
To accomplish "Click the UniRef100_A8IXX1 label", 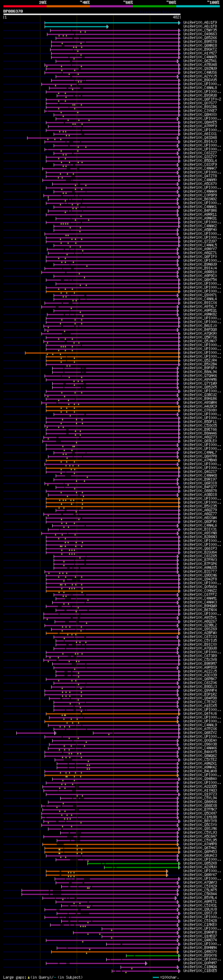I will [x=200, y=134].
